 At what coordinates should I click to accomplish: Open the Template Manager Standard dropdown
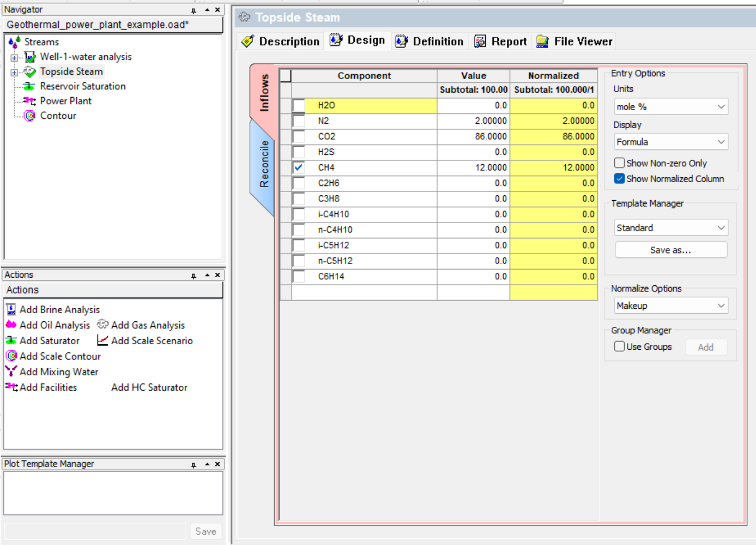point(671,227)
